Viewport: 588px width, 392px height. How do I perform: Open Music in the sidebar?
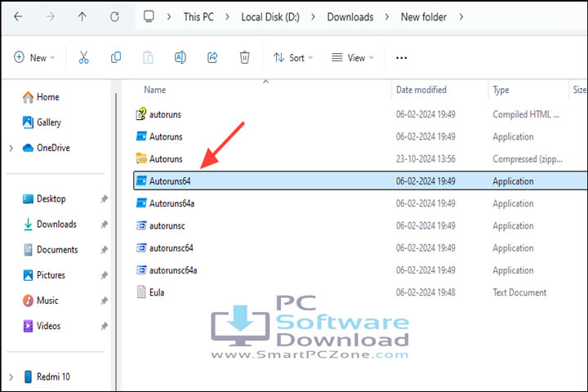40,301
